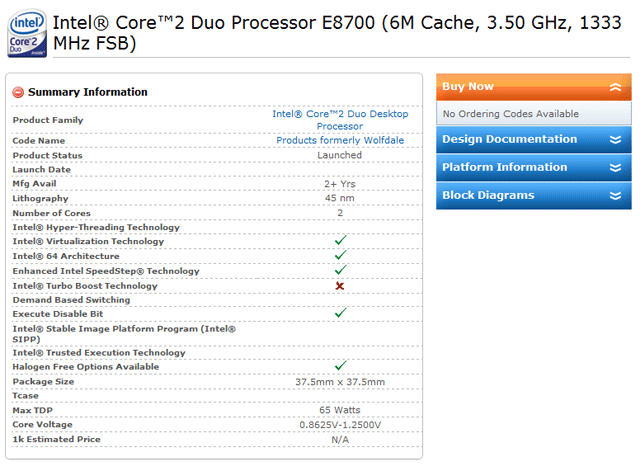Expand the Platform Information section
This screenshot has height=471, width=640.
pos(533,168)
